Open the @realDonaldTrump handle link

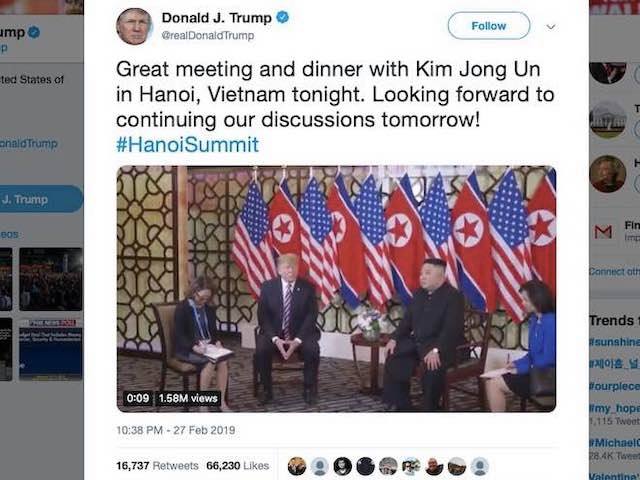[x=208, y=36]
